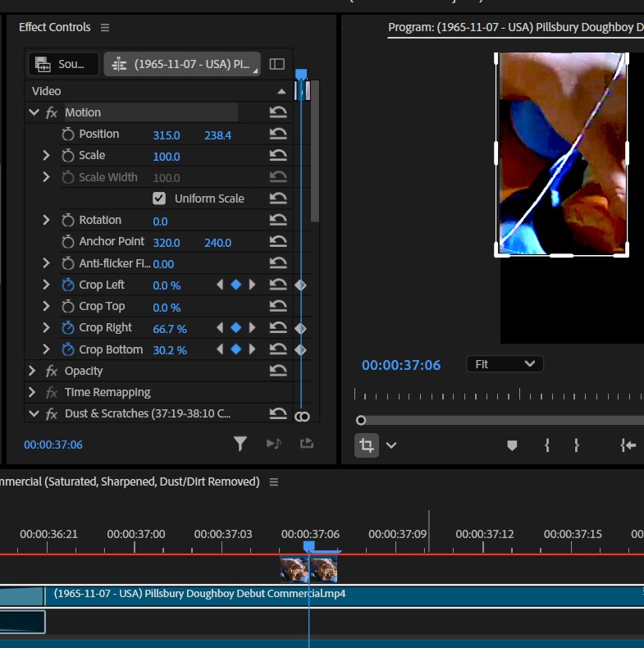Image resolution: width=644 pixels, height=648 pixels.
Task: Select the Source tab in Effect Controls
Action: pyautogui.click(x=64, y=65)
